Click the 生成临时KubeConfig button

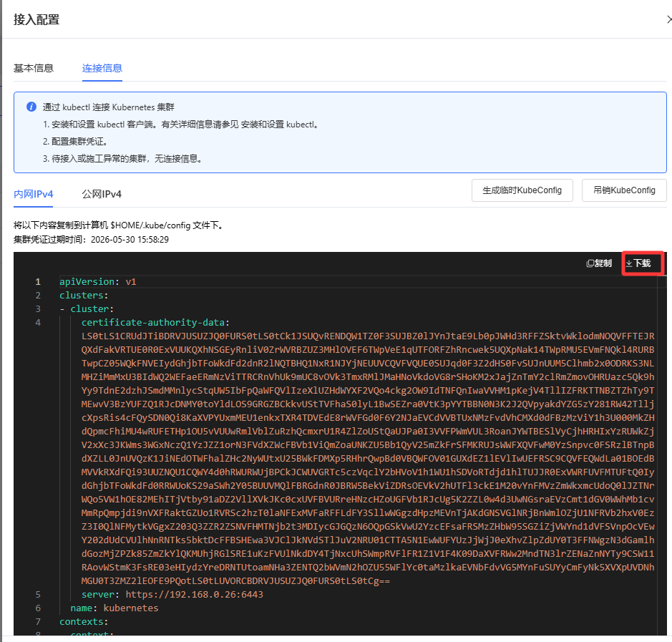pyautogui.click(x=522, y=190)
